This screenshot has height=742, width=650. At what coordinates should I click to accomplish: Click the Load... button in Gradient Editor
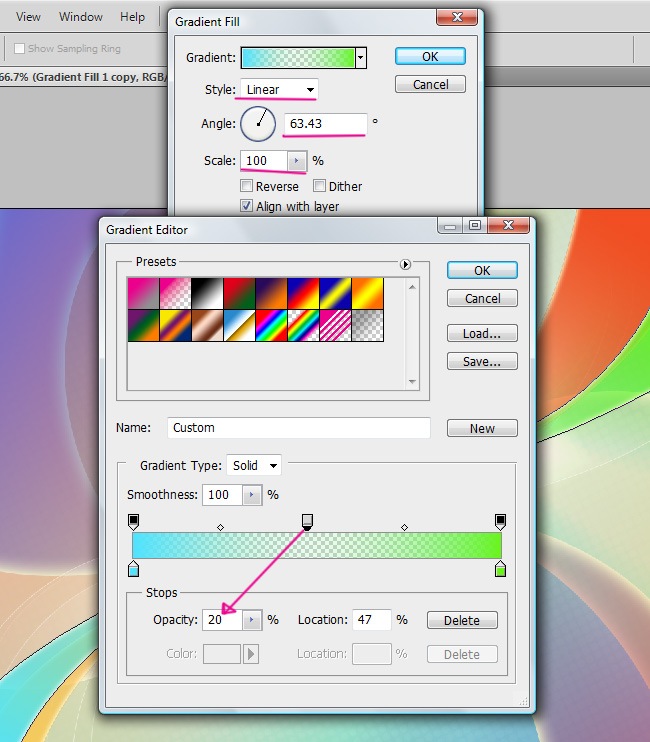coord(482,334)
